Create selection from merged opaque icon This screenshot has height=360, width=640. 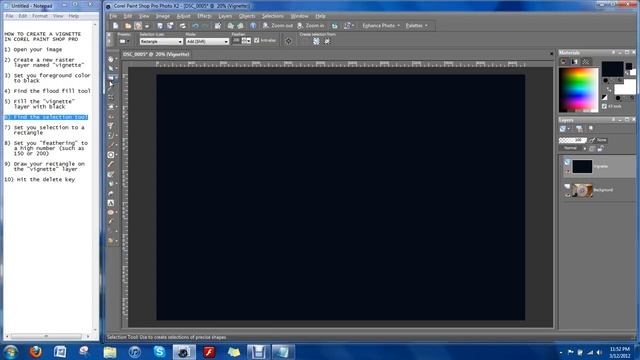pyautogui.click(x=327, y=41)
